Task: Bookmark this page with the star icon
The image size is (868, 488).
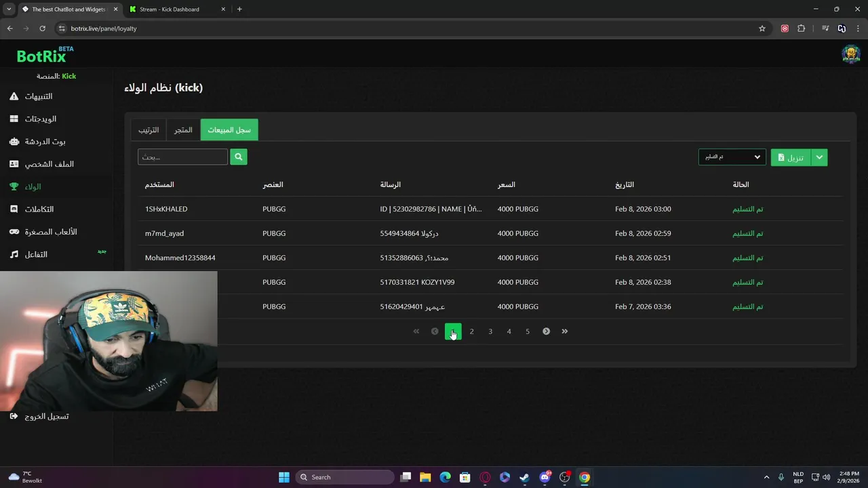Action: (762, 28)
